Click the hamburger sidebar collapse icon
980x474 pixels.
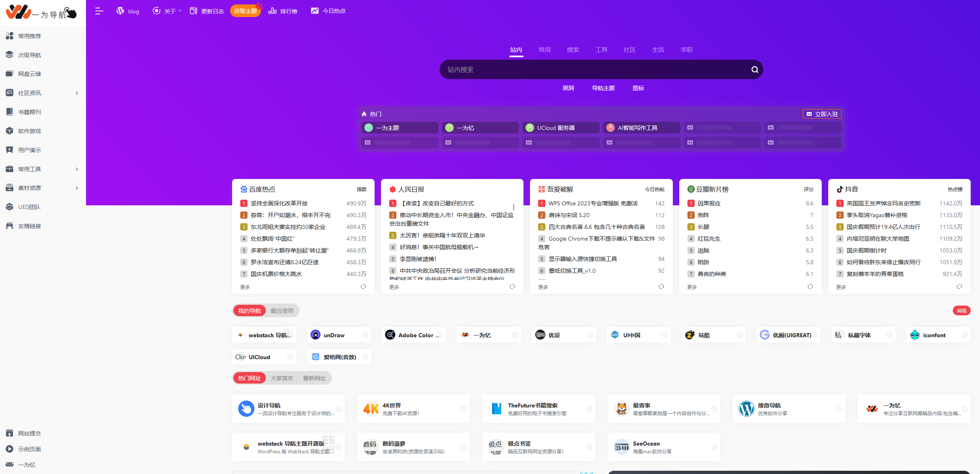click(99, 11)
